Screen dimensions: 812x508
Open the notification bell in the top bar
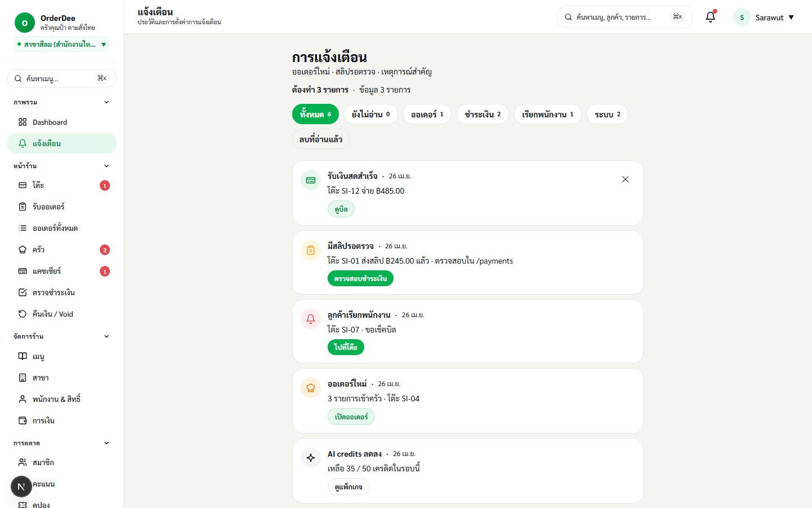pos(710,17)
